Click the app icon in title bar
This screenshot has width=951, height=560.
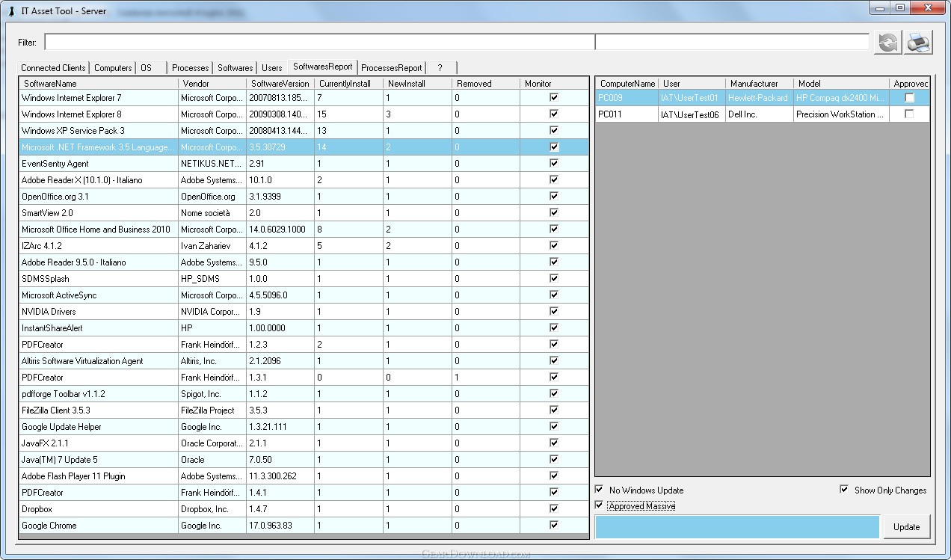click(10, 11)
